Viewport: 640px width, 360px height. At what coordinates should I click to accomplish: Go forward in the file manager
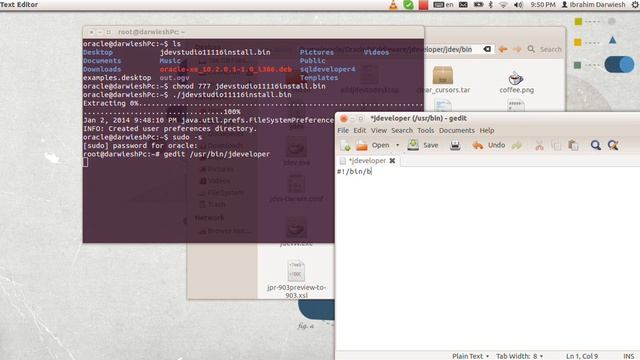[517, 49]
